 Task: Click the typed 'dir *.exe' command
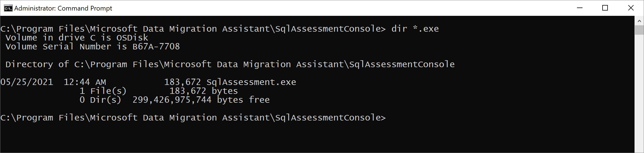tap(415, 29)
